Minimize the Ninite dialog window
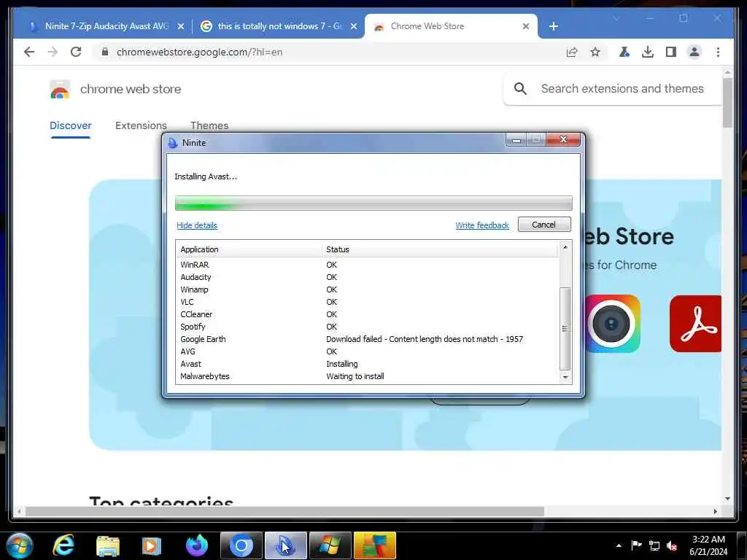The height and width of the screenshot is (560, 747). coord(516,140)
